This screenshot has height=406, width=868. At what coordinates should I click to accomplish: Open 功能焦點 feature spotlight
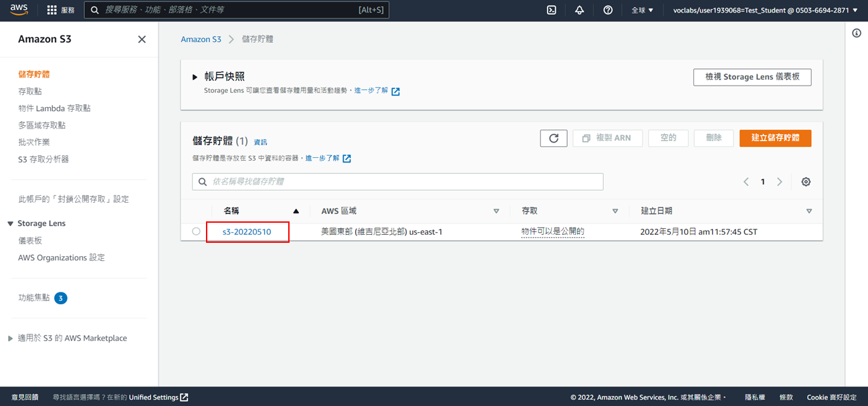tap(34, 298)
